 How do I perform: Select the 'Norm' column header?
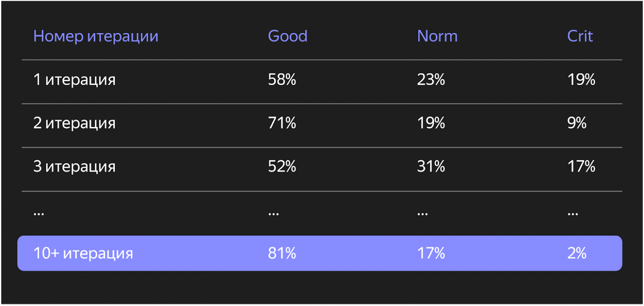[437, 36]
